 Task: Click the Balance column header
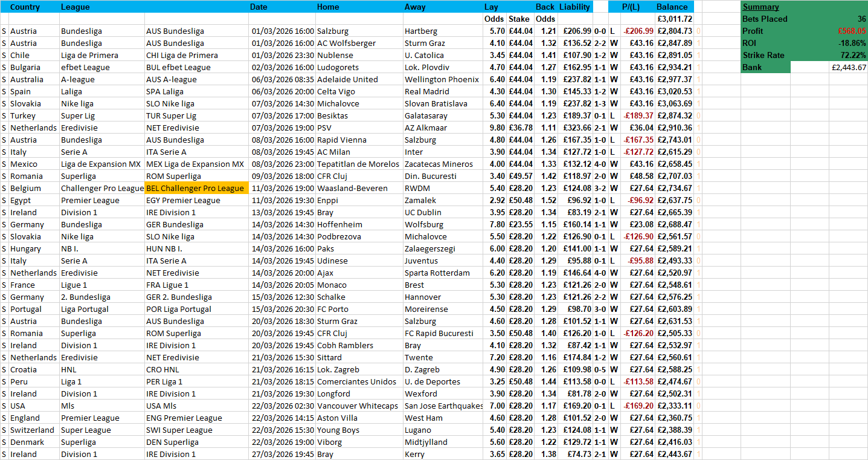pyautogui.click(x=672, y=7)
